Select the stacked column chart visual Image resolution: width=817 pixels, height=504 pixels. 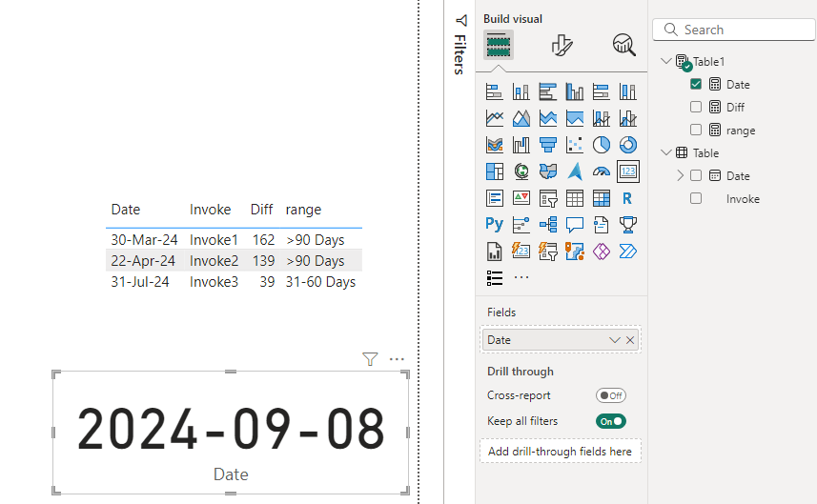point(521,91)
